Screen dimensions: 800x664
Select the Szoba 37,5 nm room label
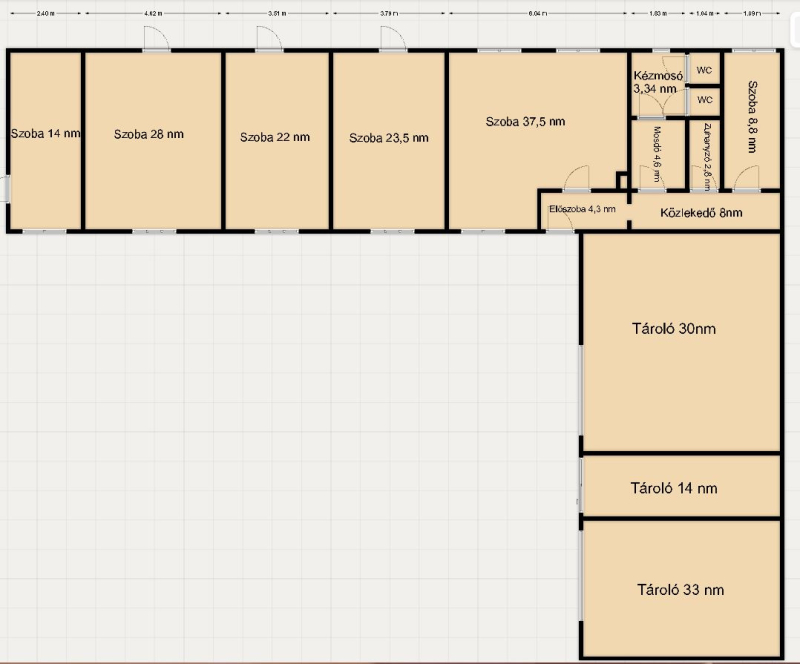pyautogui.click(x=526, y=122)
